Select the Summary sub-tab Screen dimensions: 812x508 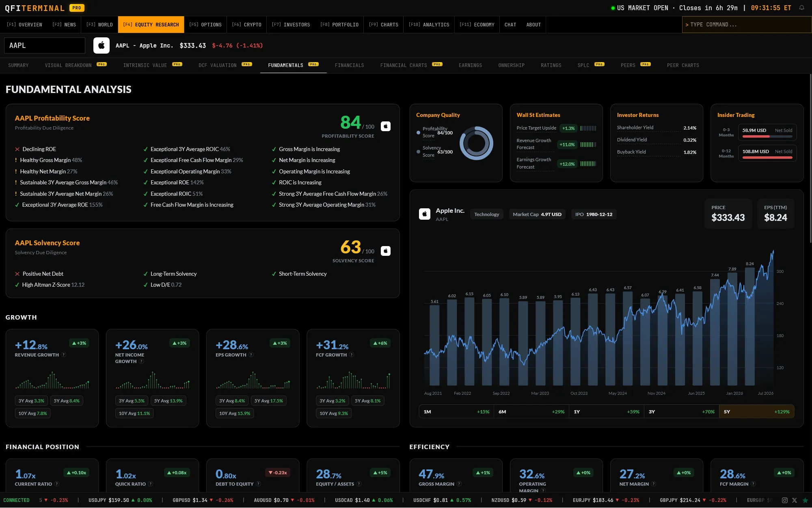[18, 65]
